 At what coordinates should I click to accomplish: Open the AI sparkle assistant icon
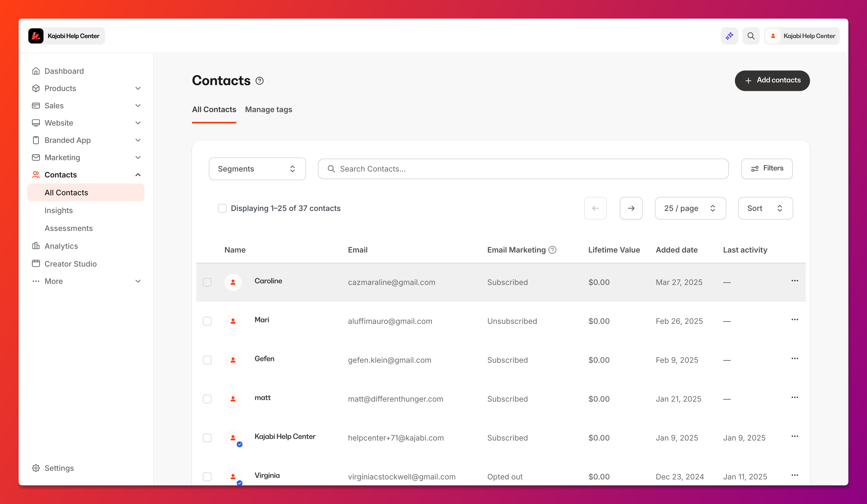click(729, 36)
